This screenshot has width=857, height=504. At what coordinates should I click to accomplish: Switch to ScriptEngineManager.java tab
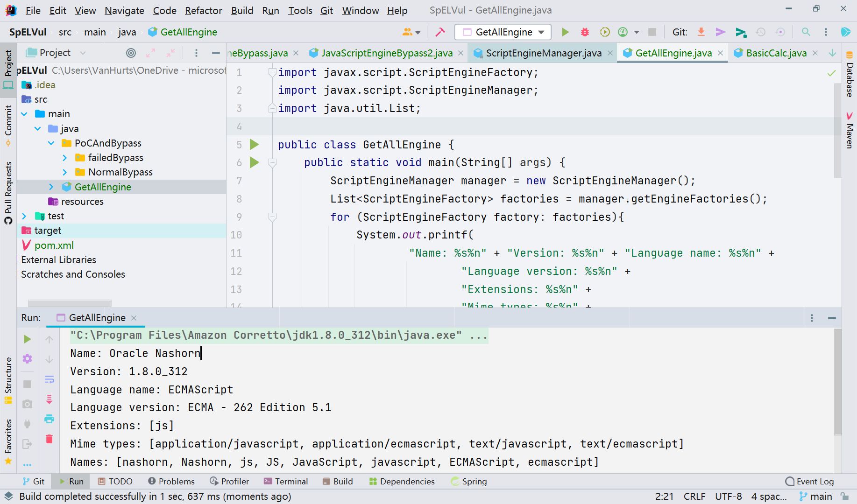click(543, 53)
